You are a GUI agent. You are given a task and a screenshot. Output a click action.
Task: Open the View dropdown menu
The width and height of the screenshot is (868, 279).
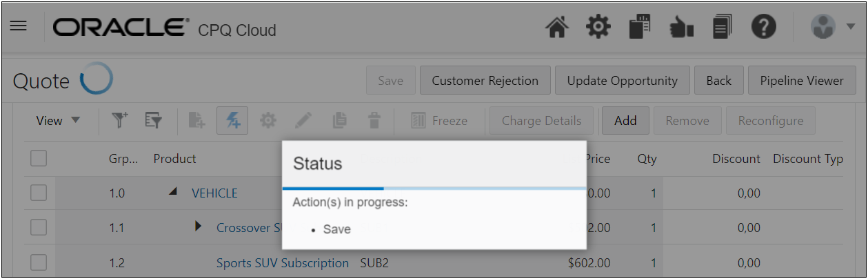click(x=58, y=121)
